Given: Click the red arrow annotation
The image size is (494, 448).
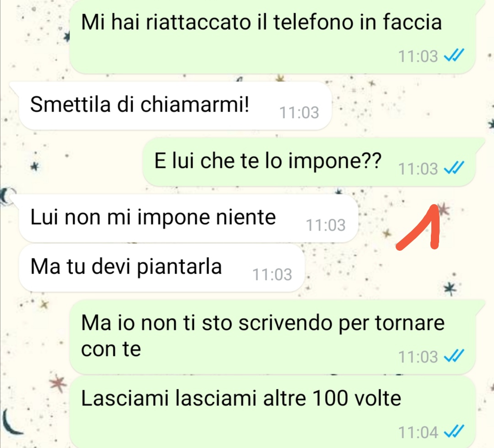Looking at the screenshot, I should (419, 227).
